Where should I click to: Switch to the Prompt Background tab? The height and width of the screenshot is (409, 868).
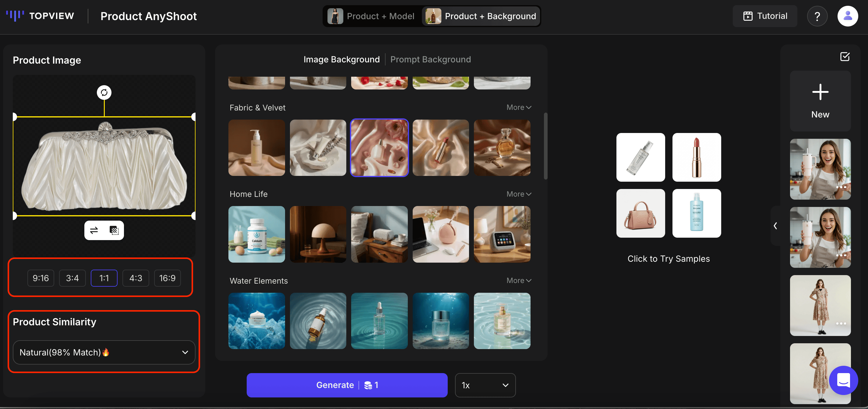430,60
